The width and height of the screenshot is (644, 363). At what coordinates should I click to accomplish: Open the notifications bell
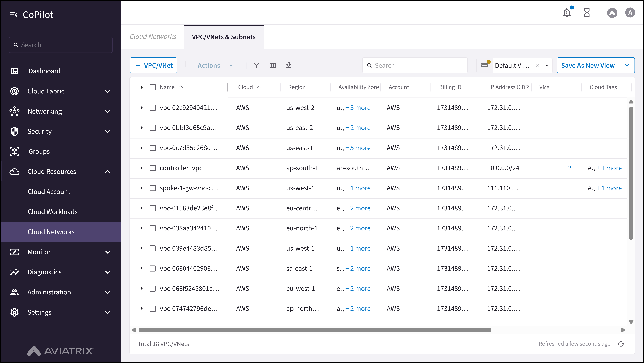pyautogui.click(x=567, y=13)
